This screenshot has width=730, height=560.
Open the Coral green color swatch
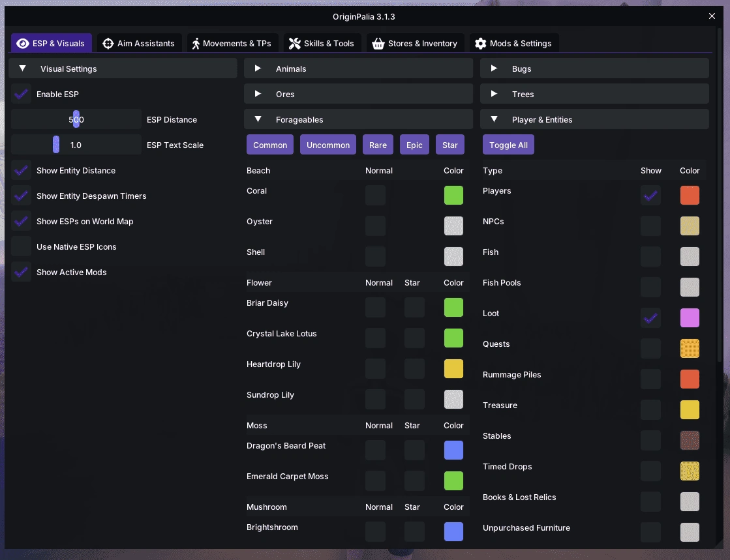coord(453,196)
